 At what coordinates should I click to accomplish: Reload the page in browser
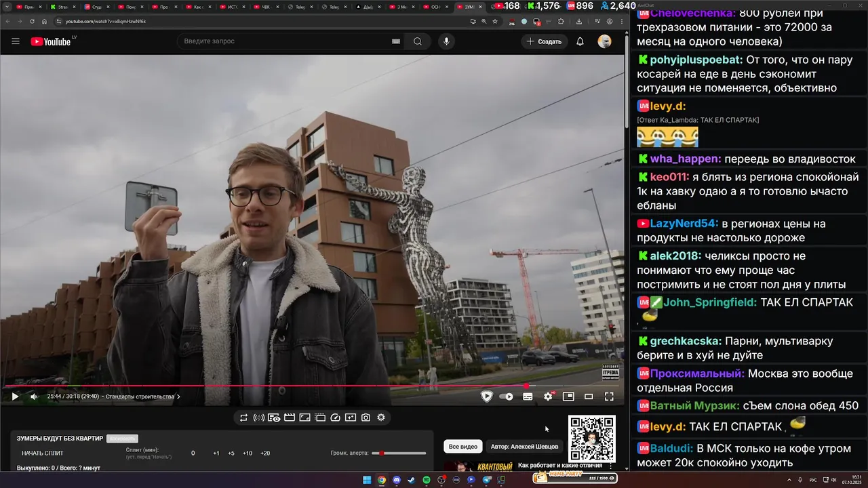32,21
